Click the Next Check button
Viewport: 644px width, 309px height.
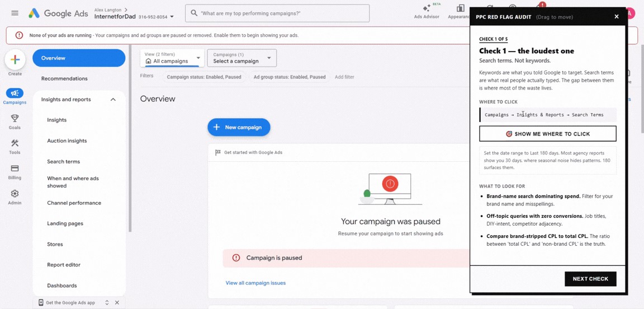tap(590, 279)
